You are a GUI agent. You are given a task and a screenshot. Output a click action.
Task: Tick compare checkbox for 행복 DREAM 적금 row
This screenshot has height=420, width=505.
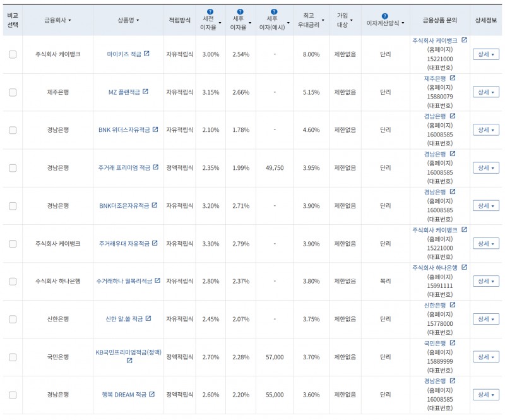[13, 395]
